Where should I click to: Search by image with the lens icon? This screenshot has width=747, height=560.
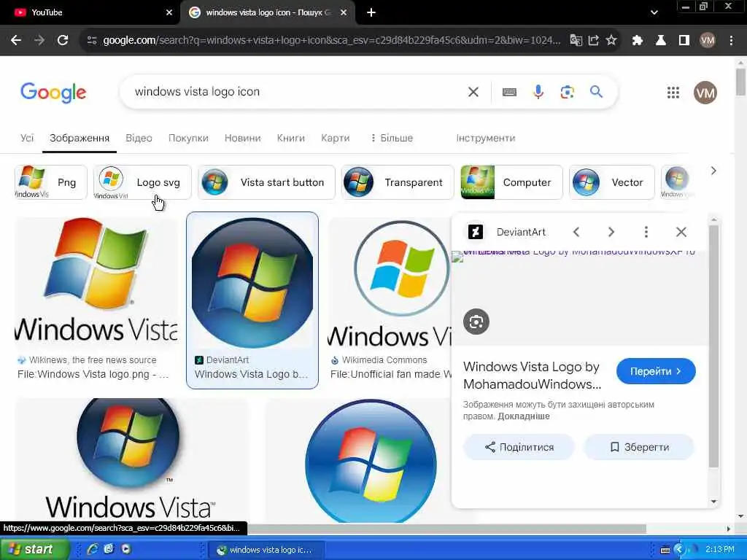click(x=567, y=92)
